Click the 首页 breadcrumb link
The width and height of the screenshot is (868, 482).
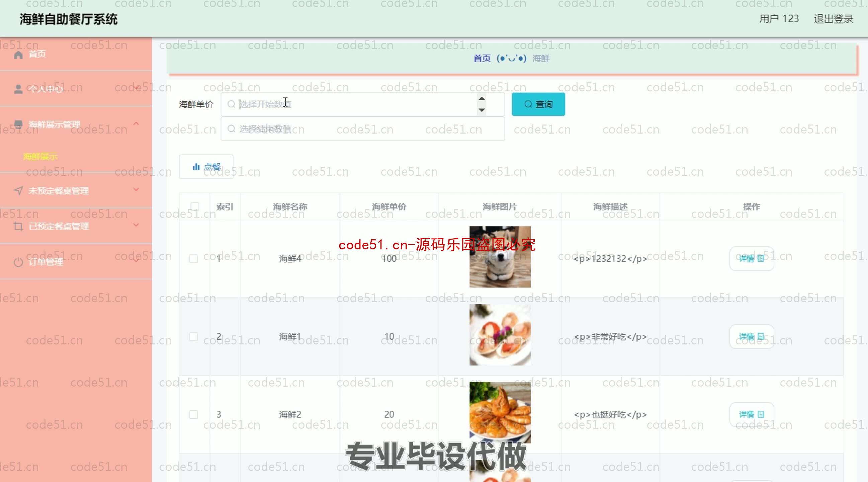tap(482, 58)
